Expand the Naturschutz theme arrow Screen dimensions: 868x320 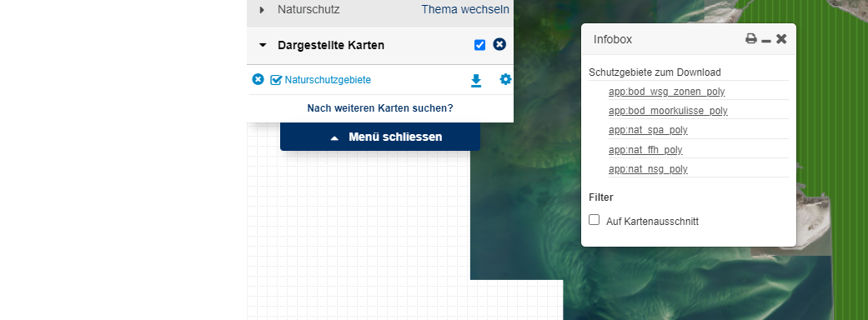point(263,9)
